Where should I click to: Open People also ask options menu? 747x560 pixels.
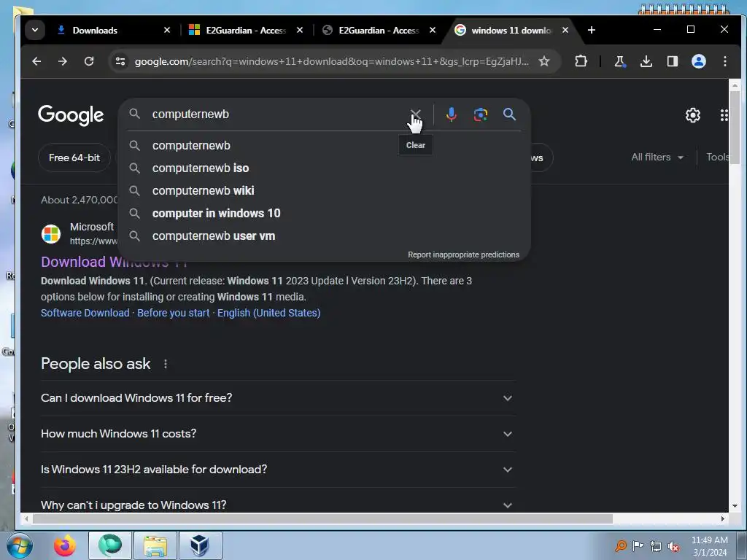pos(166,364)
